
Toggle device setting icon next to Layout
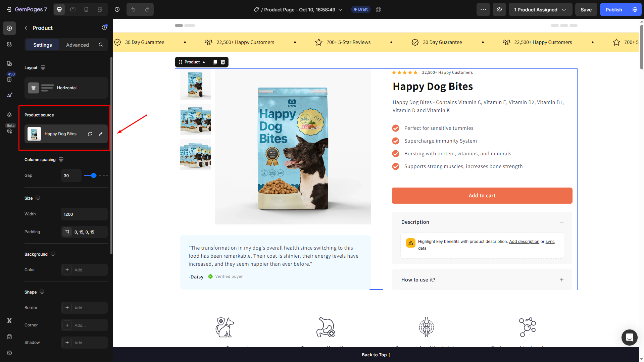(x=43, y=67)
